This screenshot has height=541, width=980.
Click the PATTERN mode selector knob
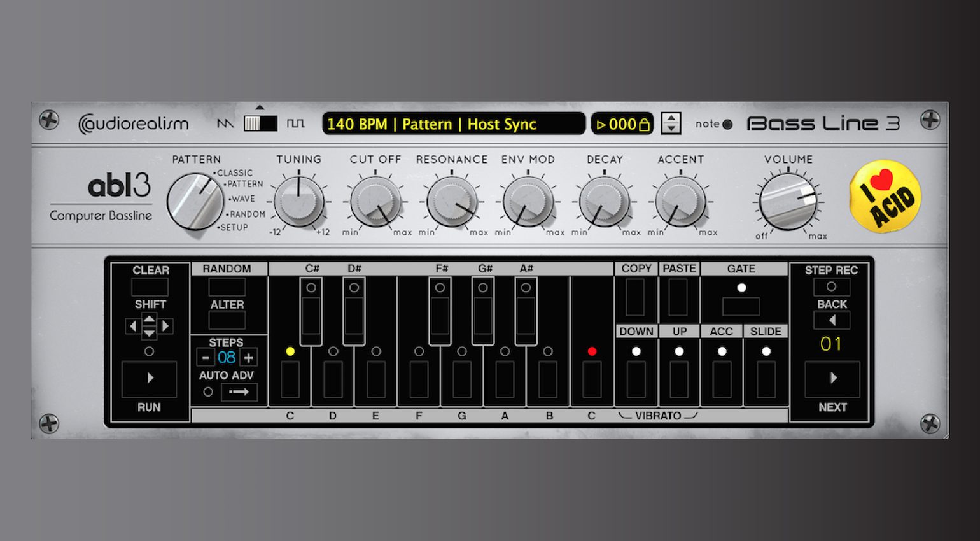195,202
